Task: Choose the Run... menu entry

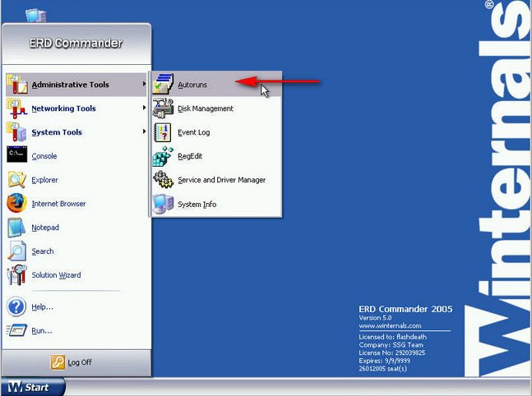Action: (x=76, y=330)
